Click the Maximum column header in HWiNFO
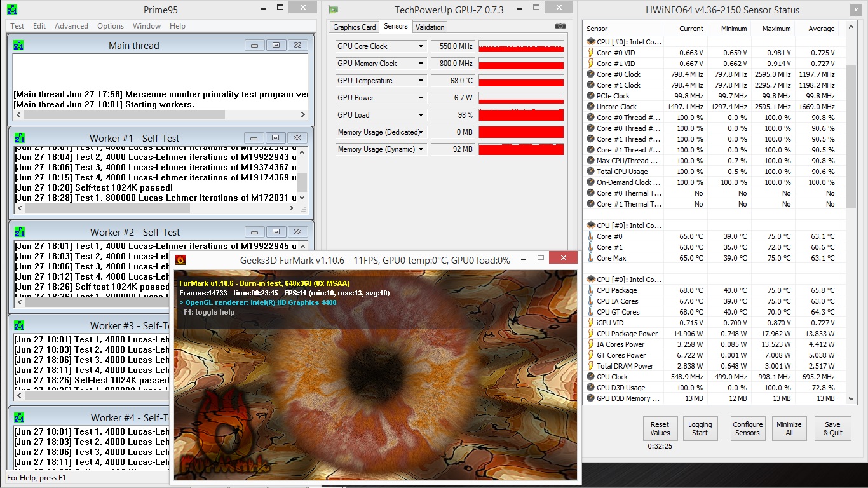 click(771, 29)
